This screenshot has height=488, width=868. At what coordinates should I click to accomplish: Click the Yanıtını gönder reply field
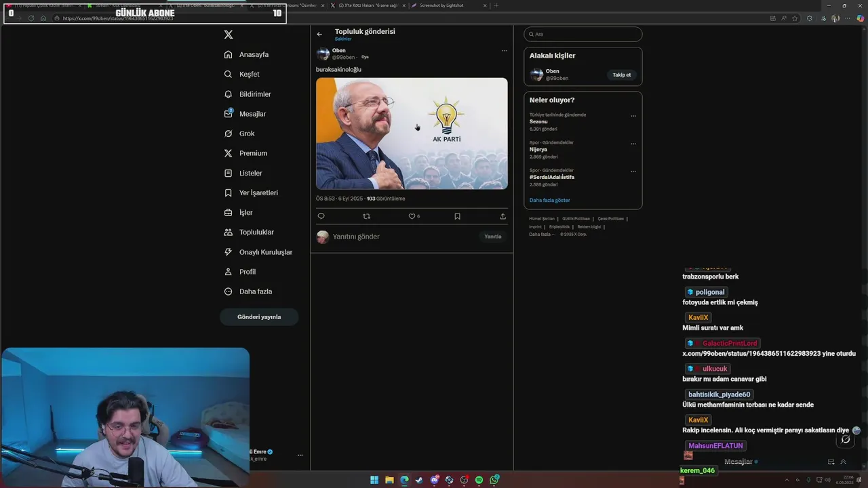[403, 237]
